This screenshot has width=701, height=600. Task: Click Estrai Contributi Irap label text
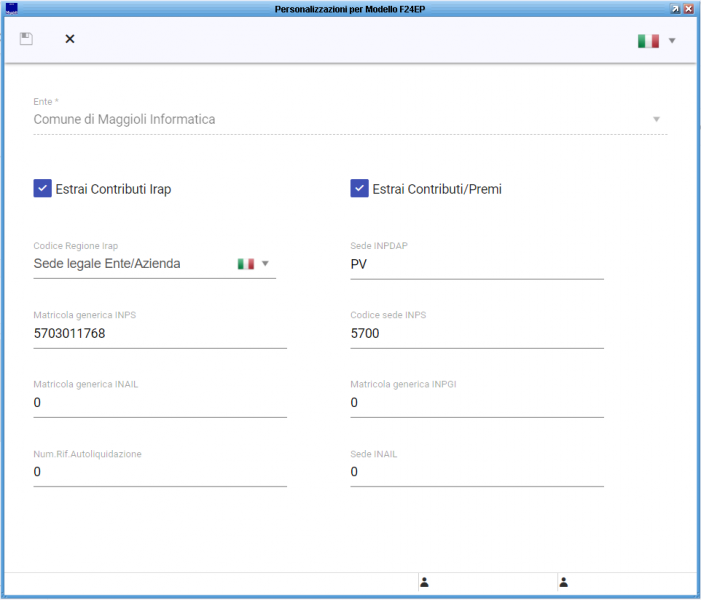pyautogui.click(x=113, y=189)
